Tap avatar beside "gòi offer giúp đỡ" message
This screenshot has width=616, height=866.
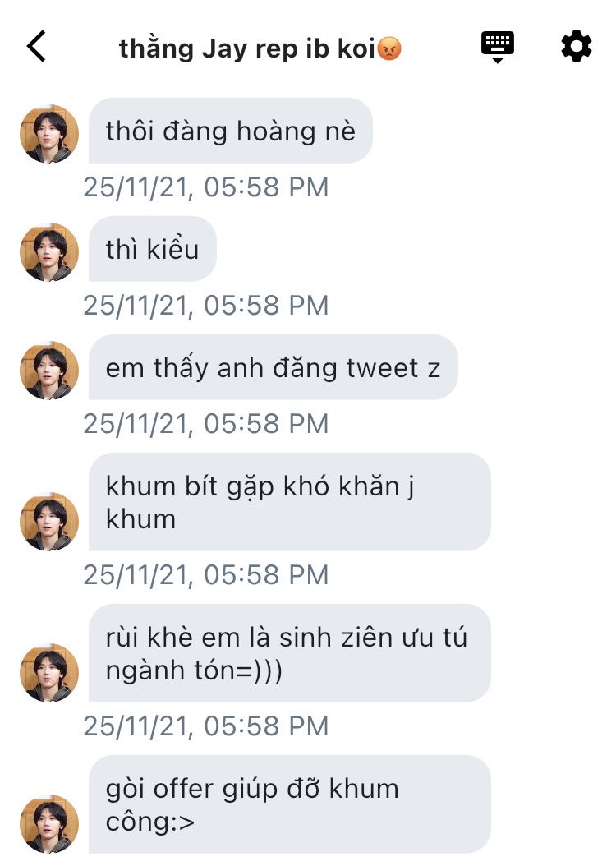[x=49, y=824]
